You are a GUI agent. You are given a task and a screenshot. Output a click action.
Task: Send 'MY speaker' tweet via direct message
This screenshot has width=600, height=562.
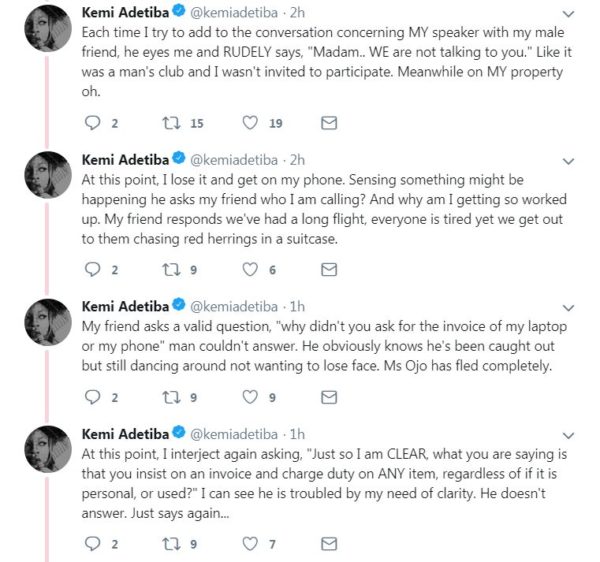329,123
